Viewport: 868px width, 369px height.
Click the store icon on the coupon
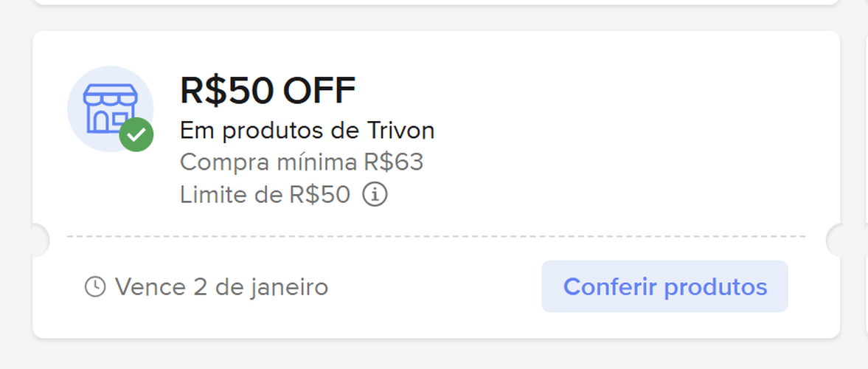pos(109,107)
